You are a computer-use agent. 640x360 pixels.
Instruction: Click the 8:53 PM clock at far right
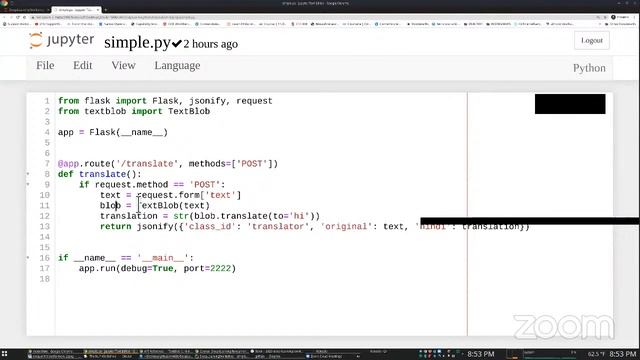pyautogui.click(x=622, y=354)
